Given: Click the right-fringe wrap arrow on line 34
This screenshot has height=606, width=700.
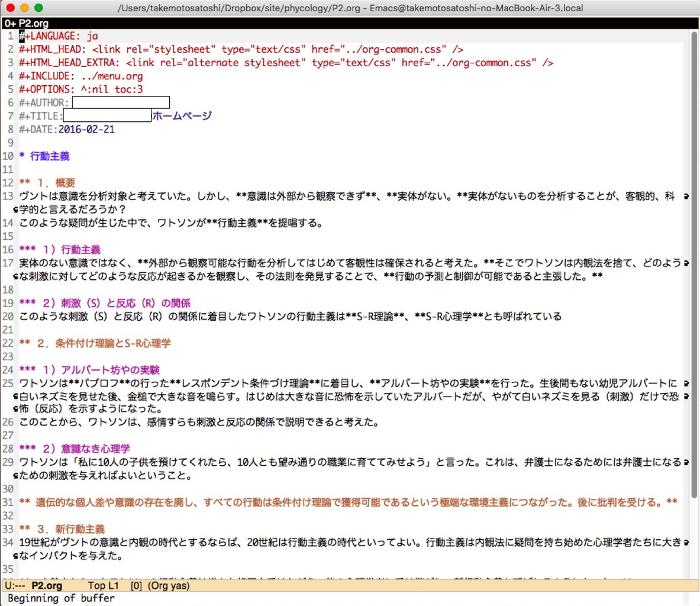Looking at the screenshot, I should 686,543.
